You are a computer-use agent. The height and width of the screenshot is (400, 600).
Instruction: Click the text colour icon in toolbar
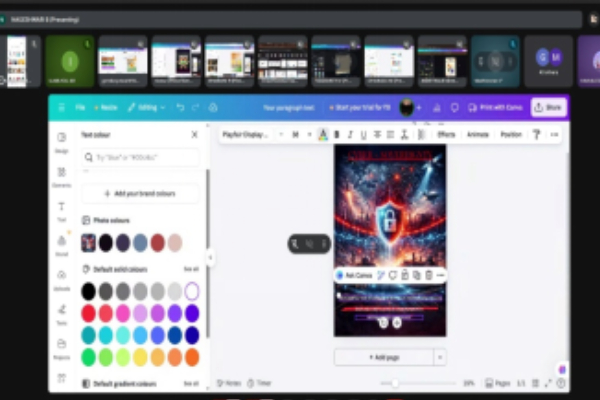tap(323, 134)
